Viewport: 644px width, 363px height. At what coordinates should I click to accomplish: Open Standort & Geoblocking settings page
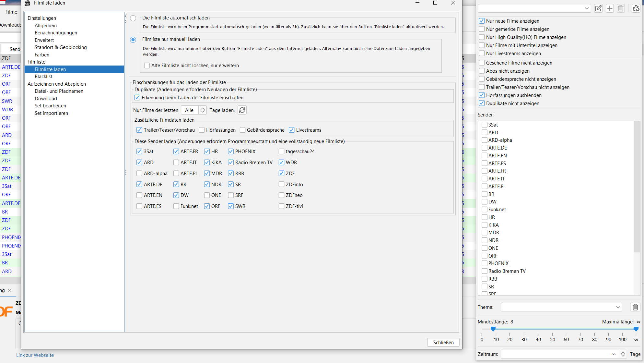[x=61, y=47]
